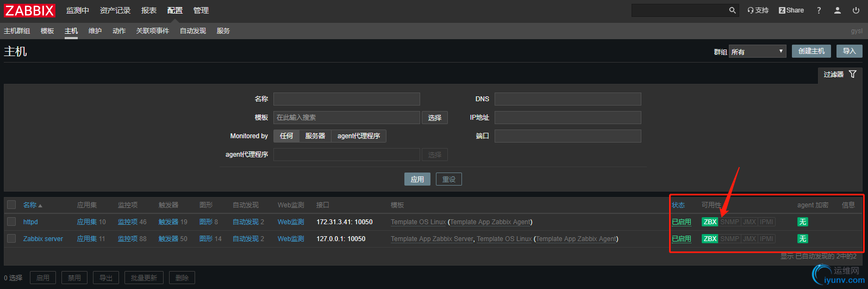
Task: Click the SNMP badge in Zabbix server row
Action: (x=730, y=238)
